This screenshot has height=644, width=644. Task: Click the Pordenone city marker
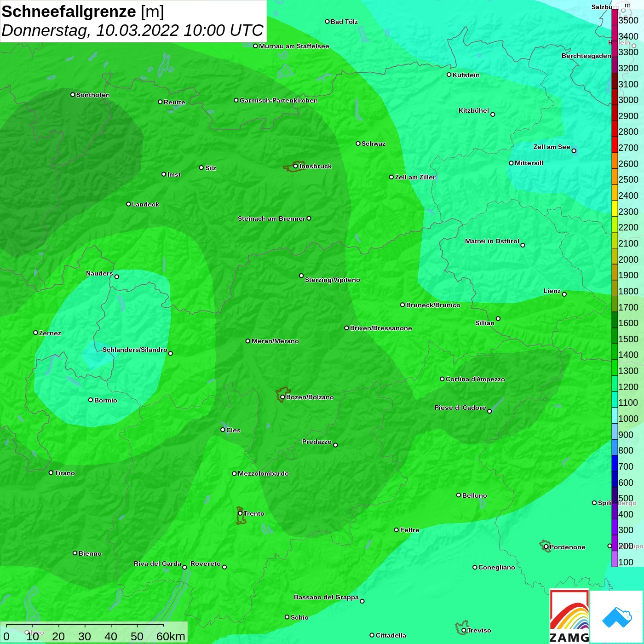pos(546,547)
